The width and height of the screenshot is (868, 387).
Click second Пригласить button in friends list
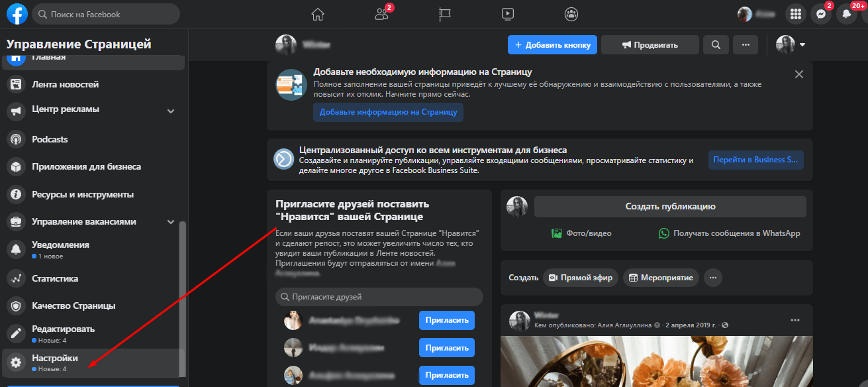(447, 348)
